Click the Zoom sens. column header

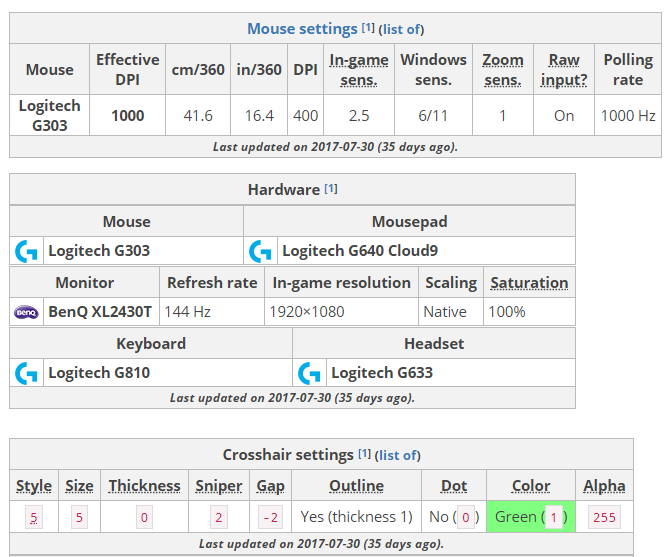pos(502,70)
